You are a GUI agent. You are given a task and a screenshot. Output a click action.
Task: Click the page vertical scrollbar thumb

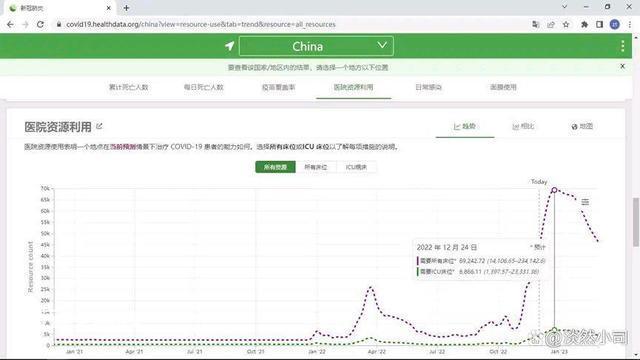pos(636,222)
